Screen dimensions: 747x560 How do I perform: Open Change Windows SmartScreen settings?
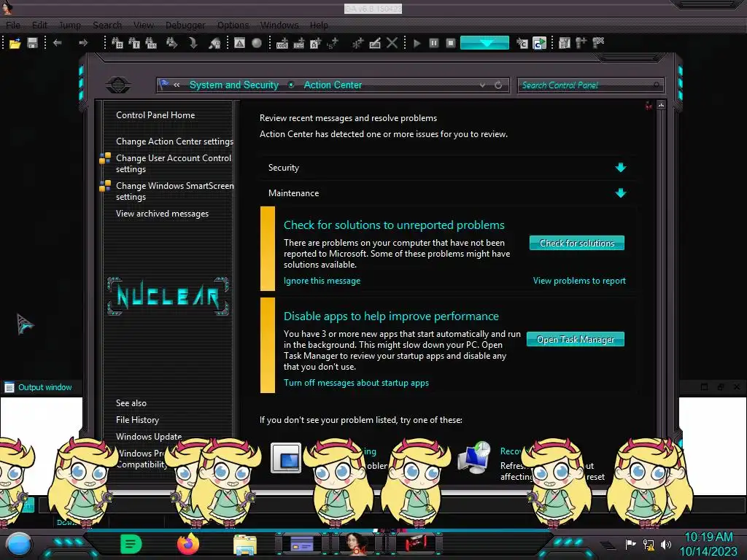174,191
